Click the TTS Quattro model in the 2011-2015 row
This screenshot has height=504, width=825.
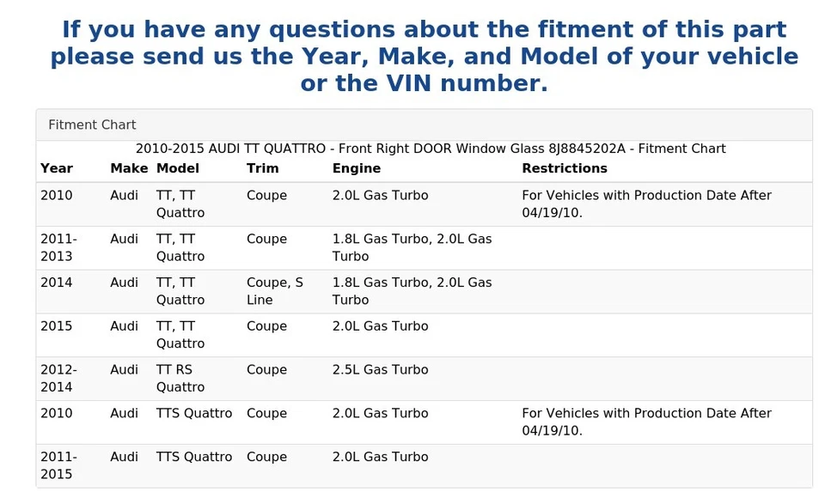tap(194, 458)
